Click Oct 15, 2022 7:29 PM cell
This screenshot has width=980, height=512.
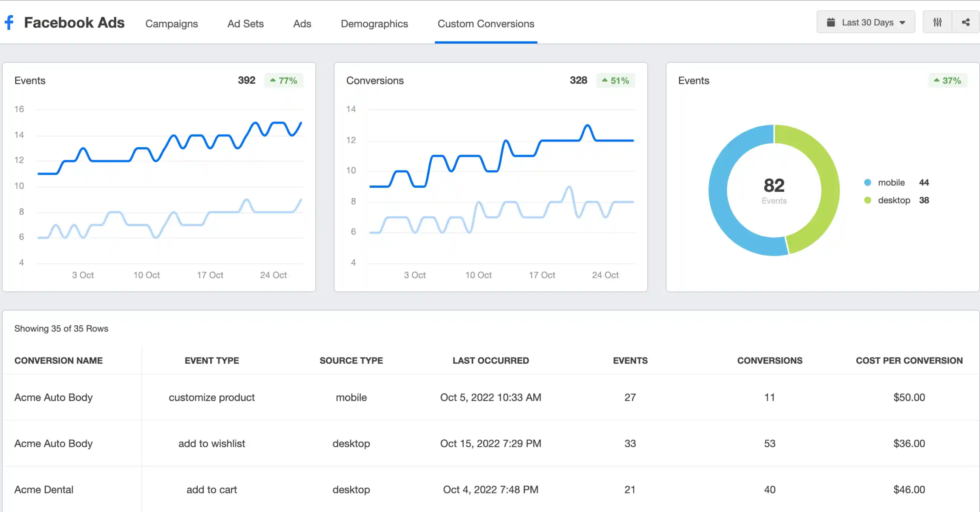pyautogui.click(x=491, y=444)
